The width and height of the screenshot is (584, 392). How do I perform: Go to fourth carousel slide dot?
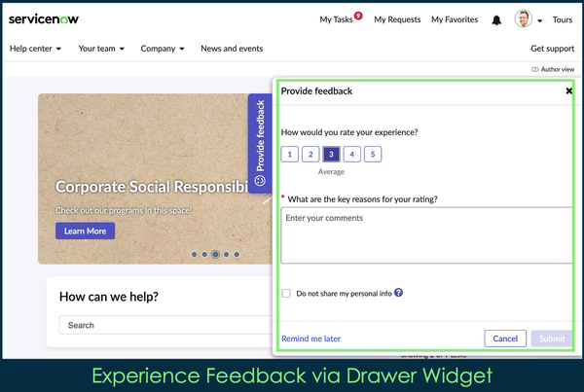[226, 254]
